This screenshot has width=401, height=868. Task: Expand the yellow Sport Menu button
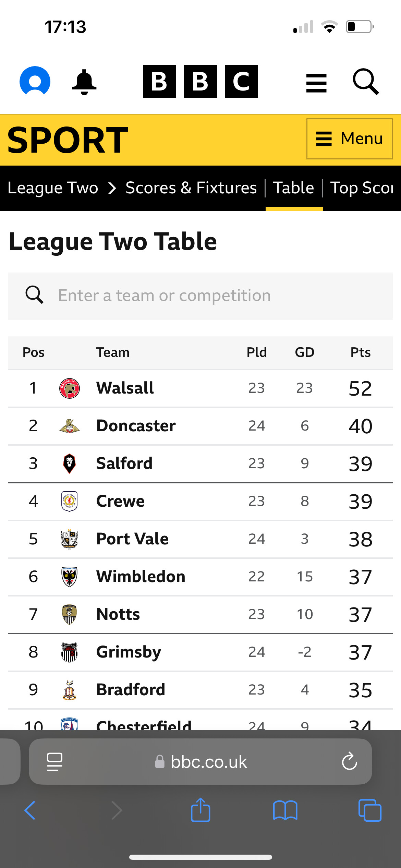pos(350,139)
